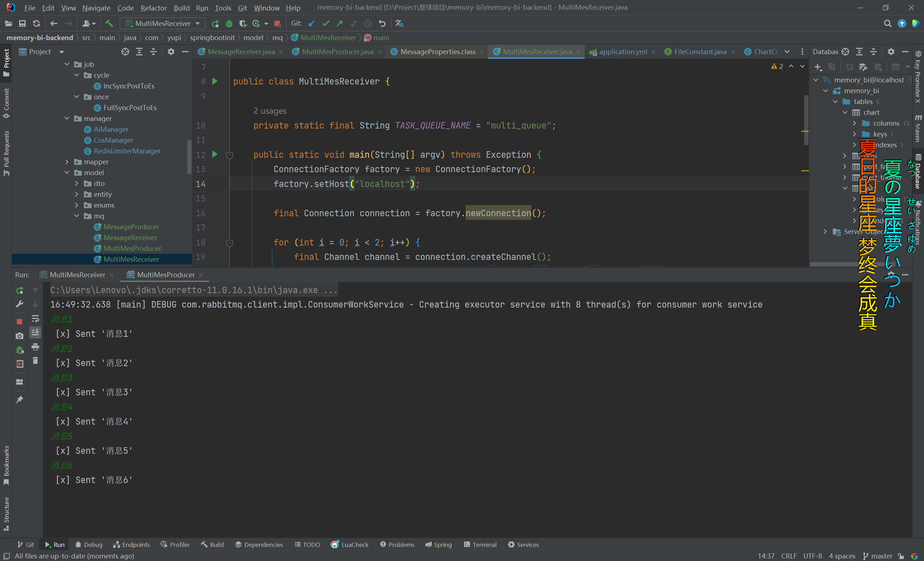Show hidden editor tabs dropdown
Viewport: 924px width, 561px height.
tap(787, 52)
